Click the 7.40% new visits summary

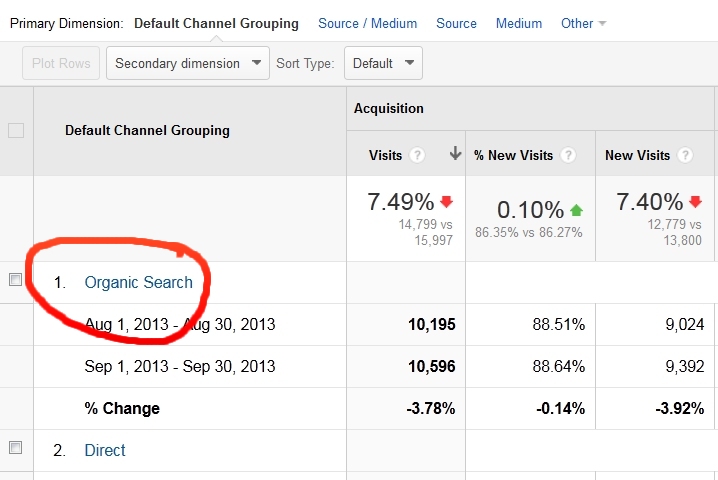[649, 202]
